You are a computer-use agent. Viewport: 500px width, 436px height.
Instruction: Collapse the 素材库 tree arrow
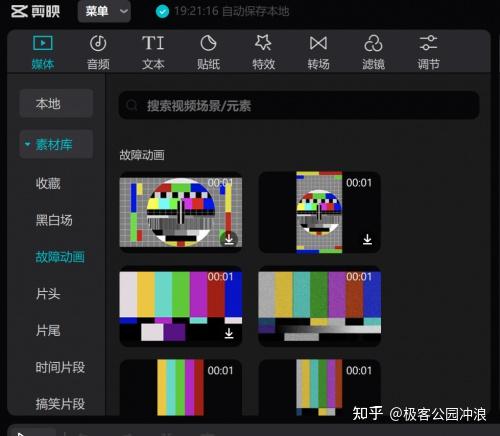(28, 144)
